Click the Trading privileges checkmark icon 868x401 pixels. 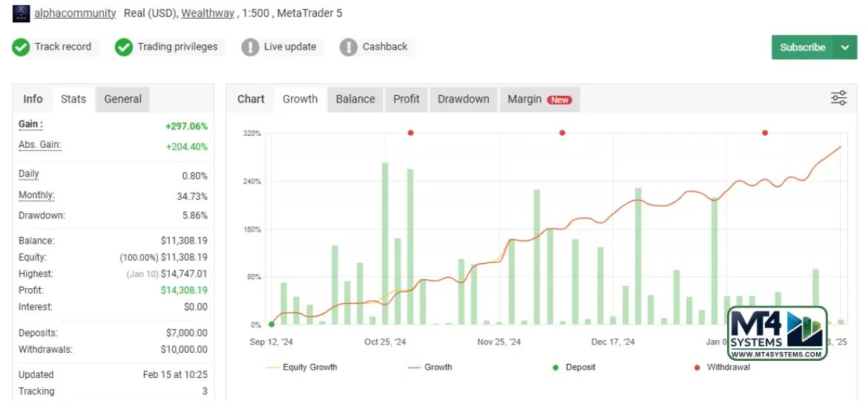(x=124, y=47)
